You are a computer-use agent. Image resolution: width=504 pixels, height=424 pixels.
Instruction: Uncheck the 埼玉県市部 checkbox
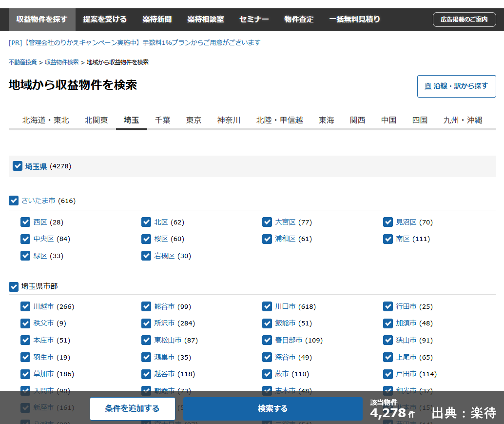point(14,286)
